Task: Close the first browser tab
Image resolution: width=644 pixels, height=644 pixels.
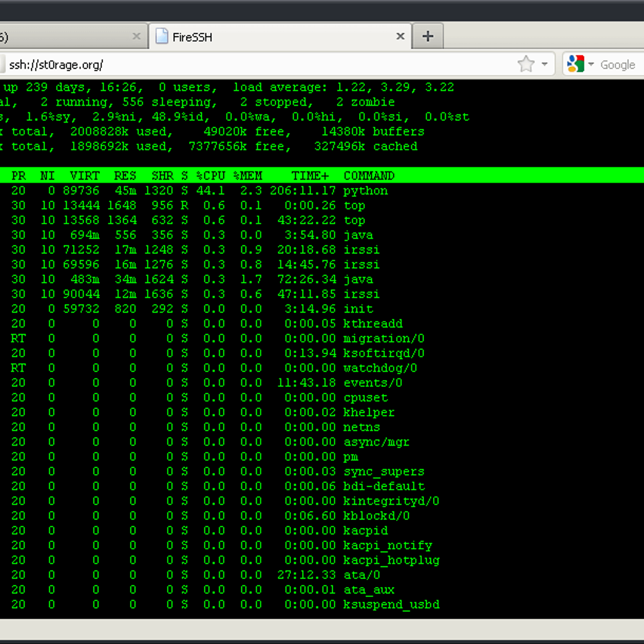Action: click(137, 35)
